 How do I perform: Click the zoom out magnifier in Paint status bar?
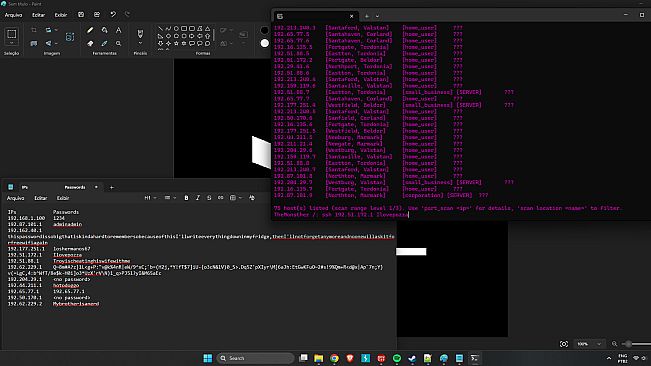614,344
